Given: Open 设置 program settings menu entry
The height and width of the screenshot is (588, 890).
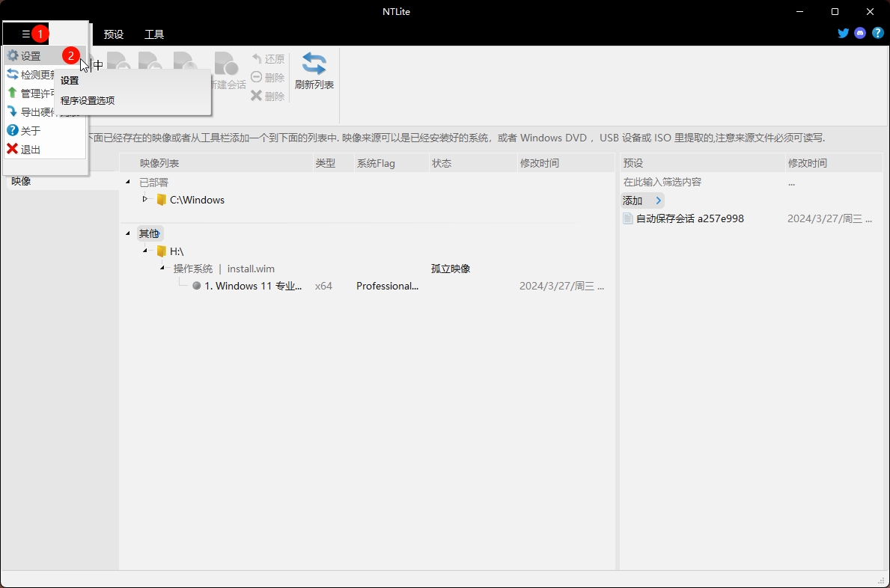Looking at the screenshot, I should [45, 55].
